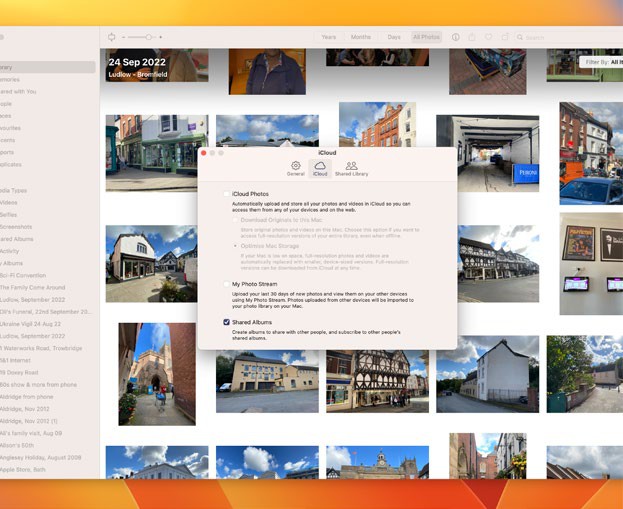Click the rotate icon in the toolbar
The image size is (623, 509).
point(506,37)
